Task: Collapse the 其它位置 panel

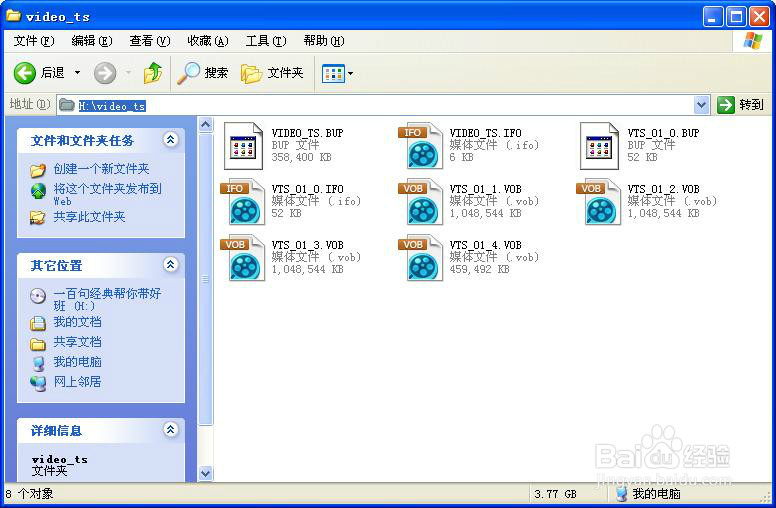Action: click(x=170, y=265)
